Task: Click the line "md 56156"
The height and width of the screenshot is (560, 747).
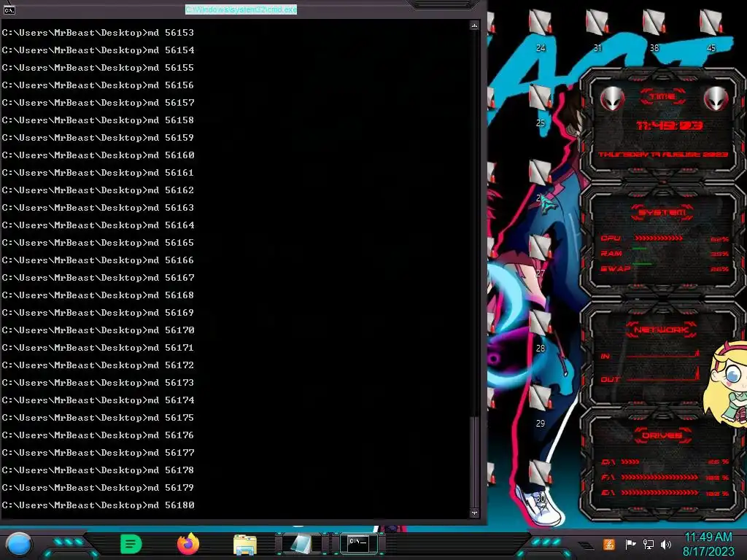Action: tap(98, 85)
